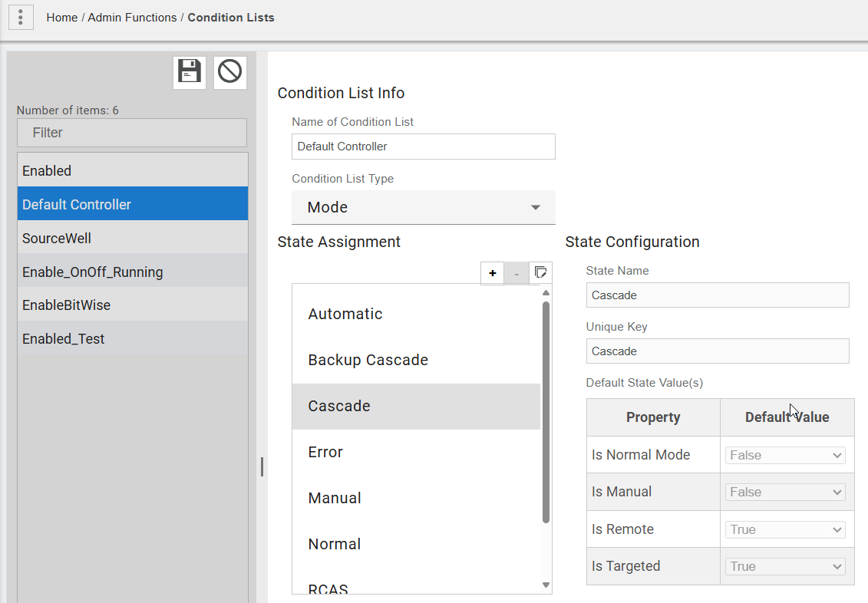
Task: Click the state list scrollbar thumb
Action: [546, 412]
